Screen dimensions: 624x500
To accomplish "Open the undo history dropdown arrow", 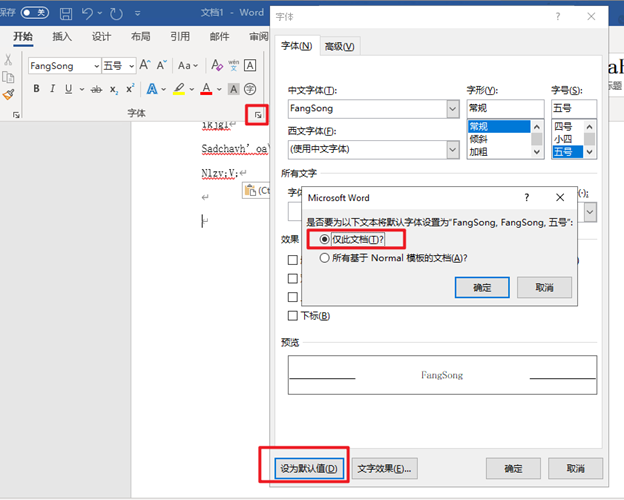I will tap(100, 14).
